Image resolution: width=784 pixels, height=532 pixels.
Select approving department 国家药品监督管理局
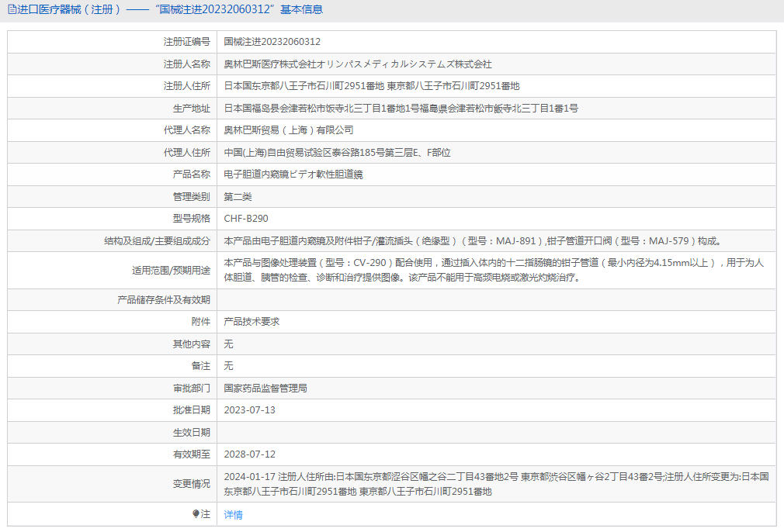[x=265, y=388]
